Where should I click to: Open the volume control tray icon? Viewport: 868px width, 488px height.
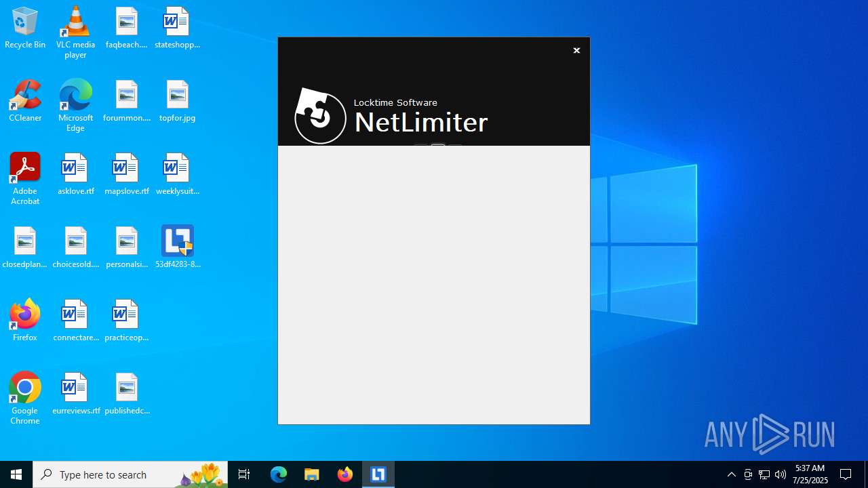(x=781, y=474)
